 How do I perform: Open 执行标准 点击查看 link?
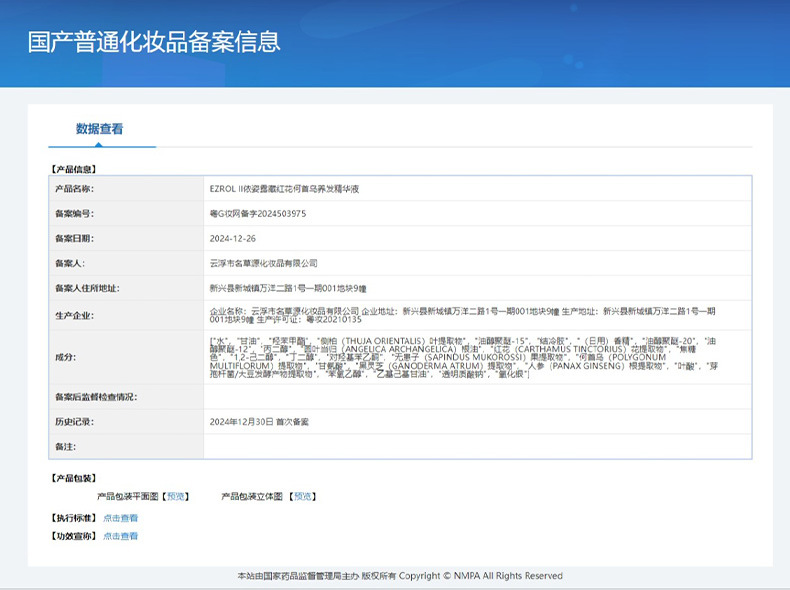tap(120, 518)
